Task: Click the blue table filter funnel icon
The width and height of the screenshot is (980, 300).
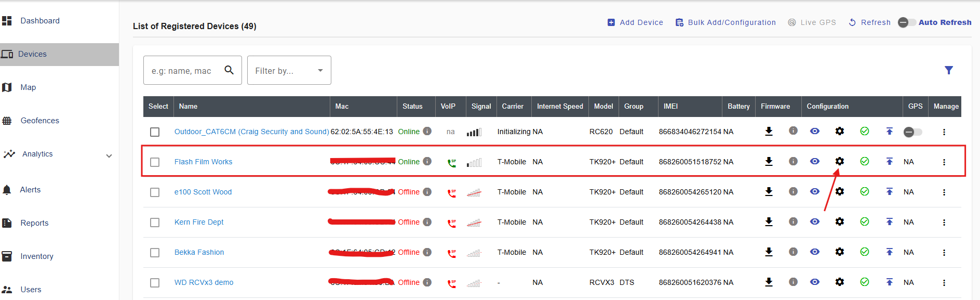Action: [948, 70]
